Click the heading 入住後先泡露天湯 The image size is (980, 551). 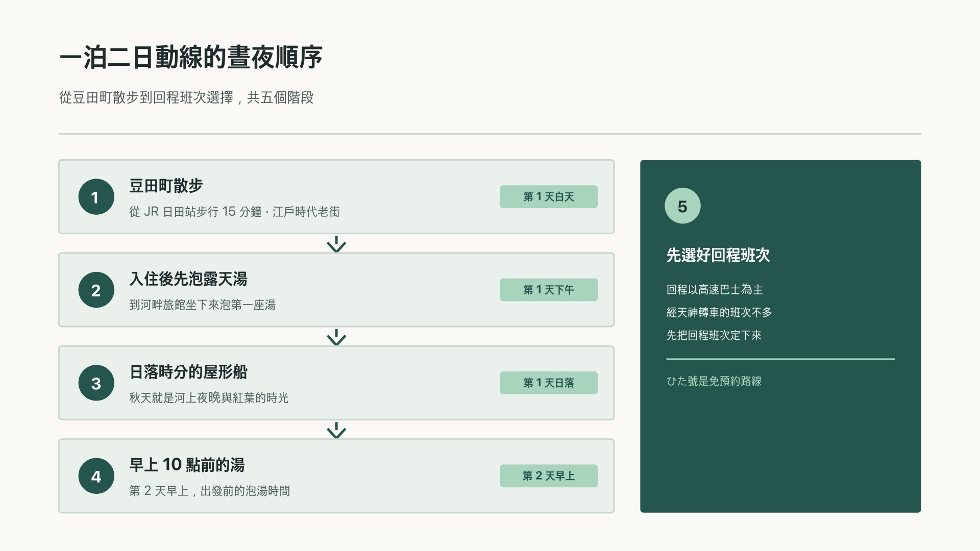pos(188,279)
